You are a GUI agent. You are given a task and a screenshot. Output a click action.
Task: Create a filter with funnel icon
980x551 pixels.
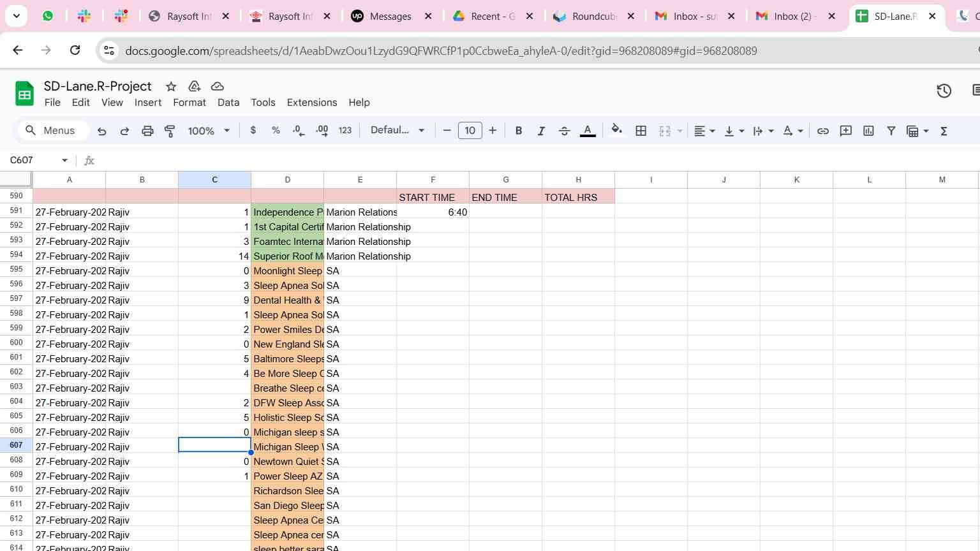click(x=891, y=131)
